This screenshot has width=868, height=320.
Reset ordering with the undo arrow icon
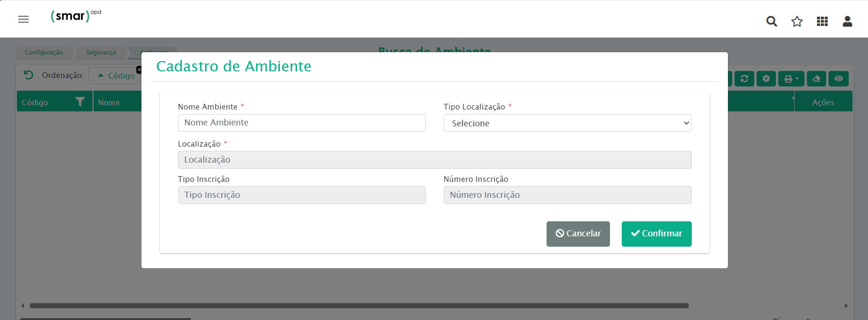tap(29, 75)
